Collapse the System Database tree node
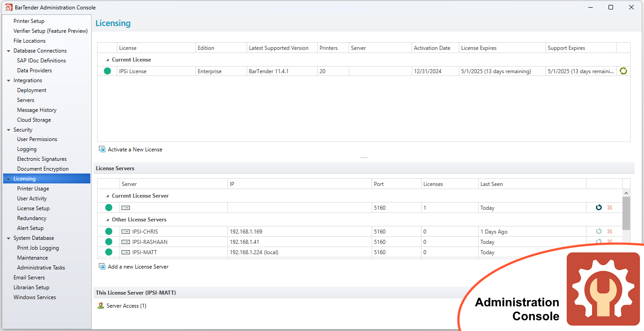 click(x=9, y=238)
